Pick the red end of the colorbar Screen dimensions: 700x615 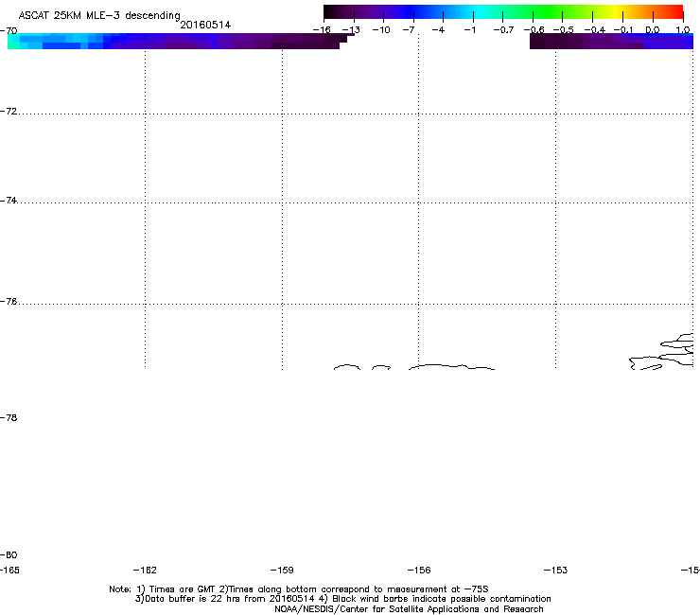pos(674,11)
